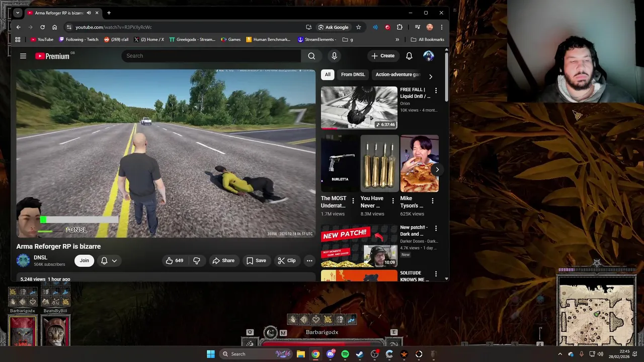Open the StreamElements bookmark
Viewport: 644px width, 362px height.
click(x=316, y=40)
